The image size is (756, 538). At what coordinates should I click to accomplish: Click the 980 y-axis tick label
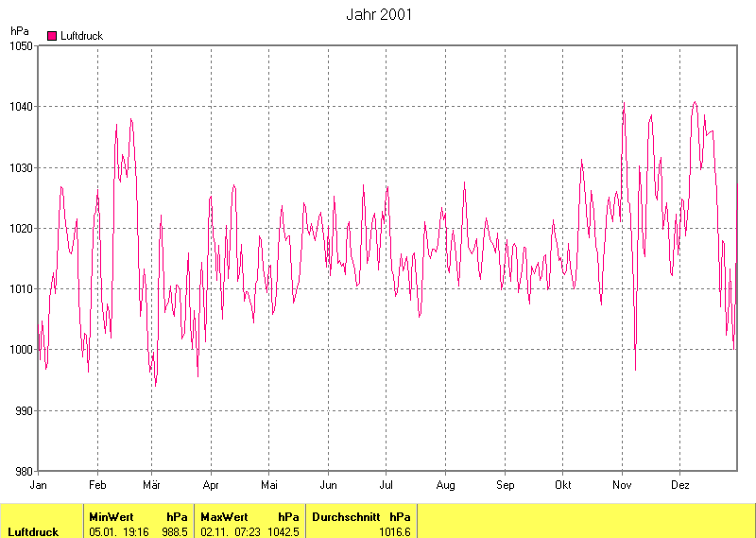(x=24, y=472)
